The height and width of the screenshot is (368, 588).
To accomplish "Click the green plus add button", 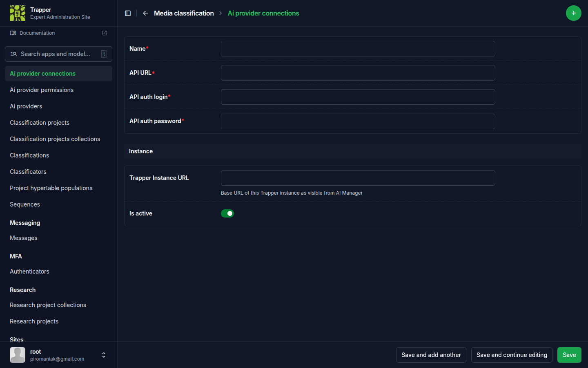I will (x=574, y=13).
